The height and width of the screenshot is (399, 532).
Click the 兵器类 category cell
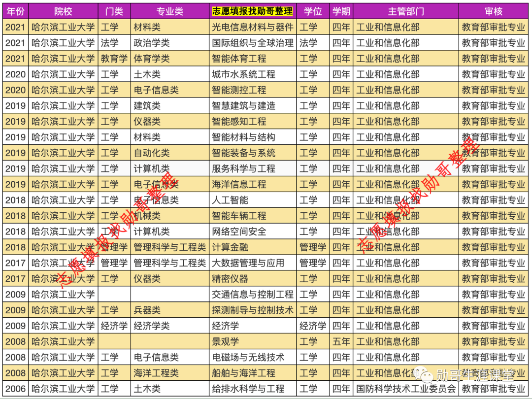(169, 310)
